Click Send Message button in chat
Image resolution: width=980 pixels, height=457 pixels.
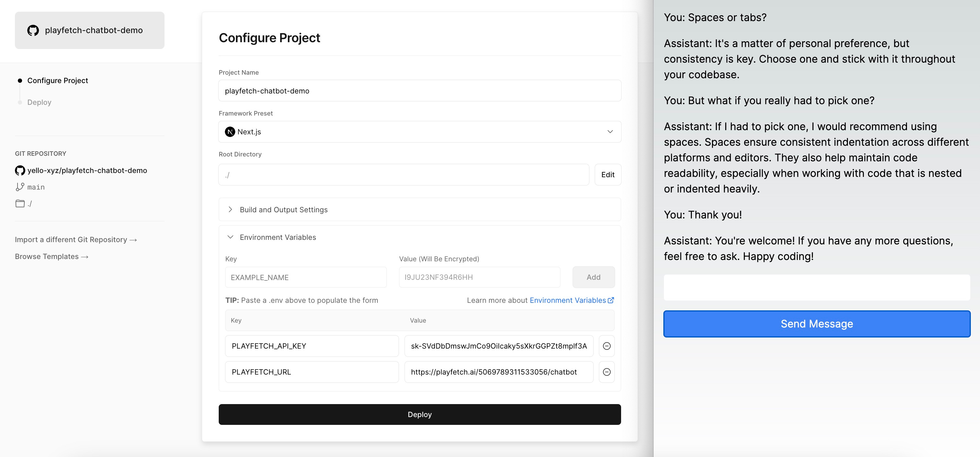[x=816, y=324]
